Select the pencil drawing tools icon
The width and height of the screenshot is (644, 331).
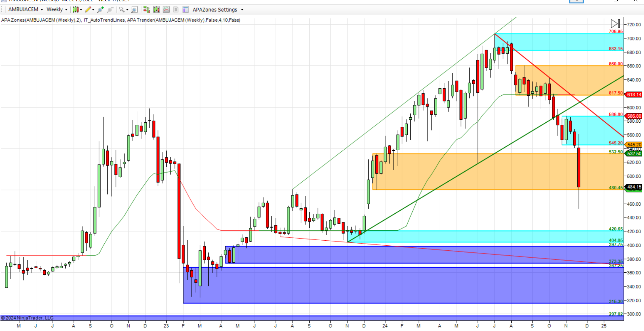[x=88, y=9]
